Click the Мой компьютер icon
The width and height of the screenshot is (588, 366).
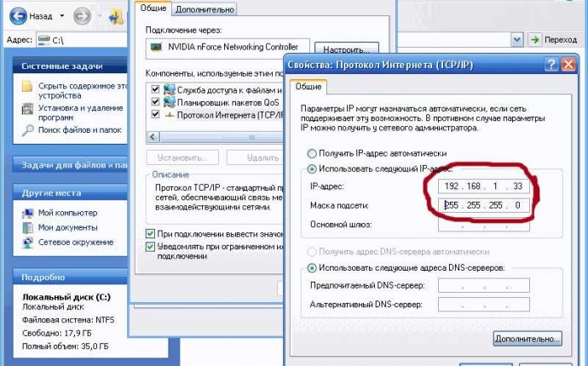pos(28,213)
